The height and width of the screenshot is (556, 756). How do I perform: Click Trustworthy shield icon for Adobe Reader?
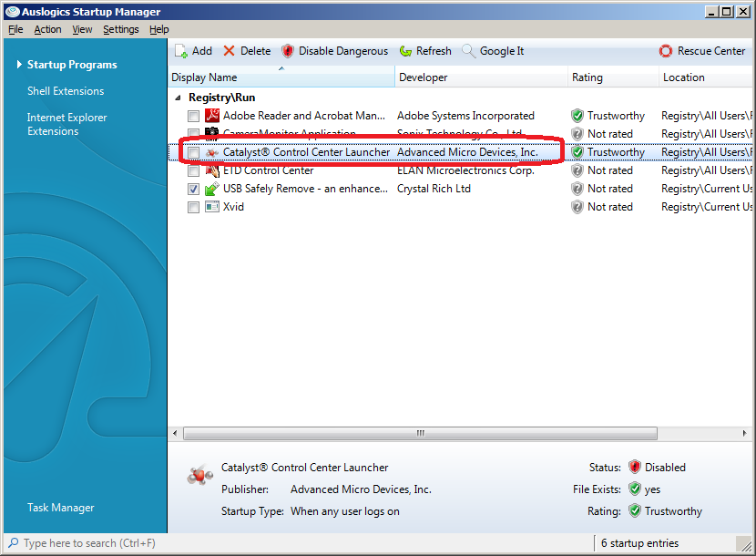point(577,116)
